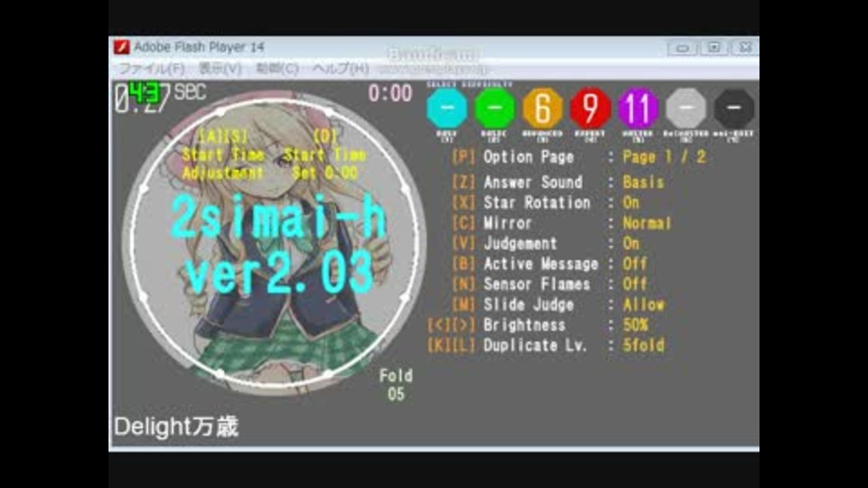Click the [M] Slide Judge label

pos(514,305)
